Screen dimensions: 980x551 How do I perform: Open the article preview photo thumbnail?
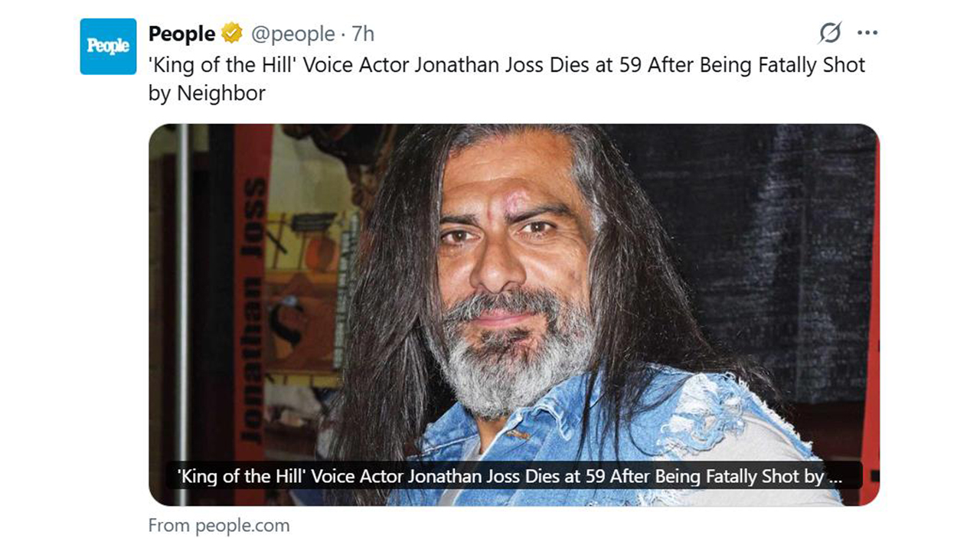pyautogui.click(x=514, y=315)
